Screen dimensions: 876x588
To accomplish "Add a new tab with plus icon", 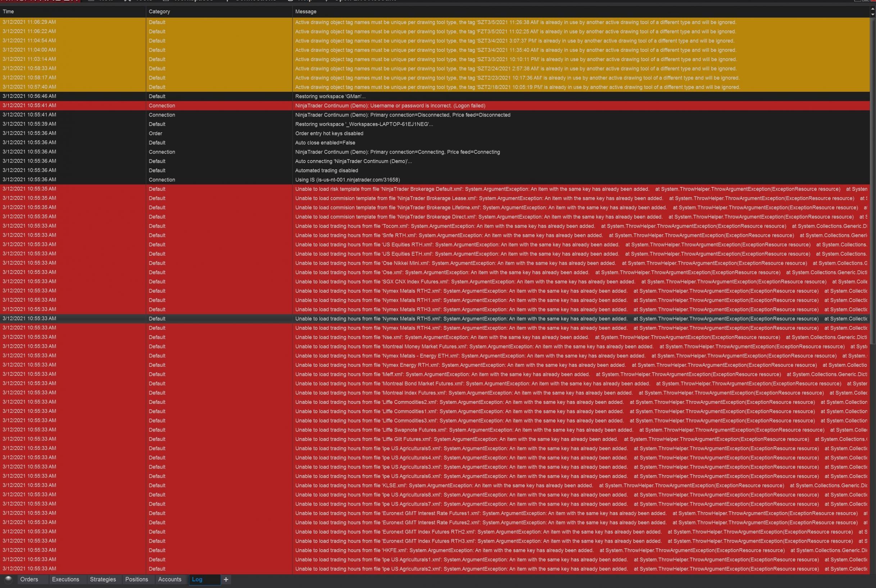I will 226,579.
